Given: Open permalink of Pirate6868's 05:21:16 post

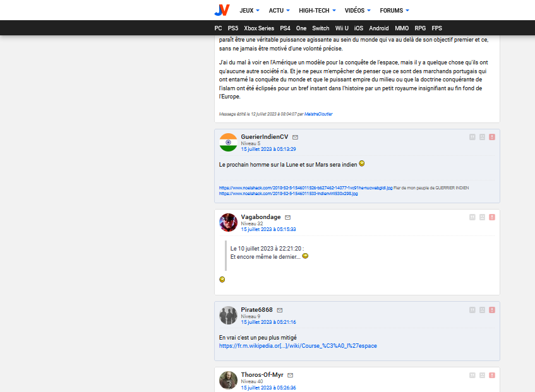Looking at the screenshot, I should point(268,322).
